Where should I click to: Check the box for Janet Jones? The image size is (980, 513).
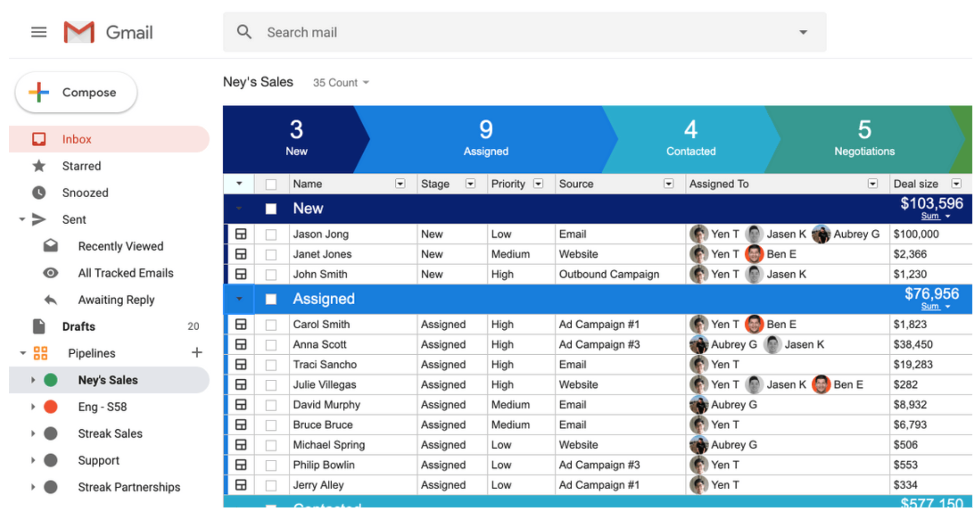(x=271, y=254)
